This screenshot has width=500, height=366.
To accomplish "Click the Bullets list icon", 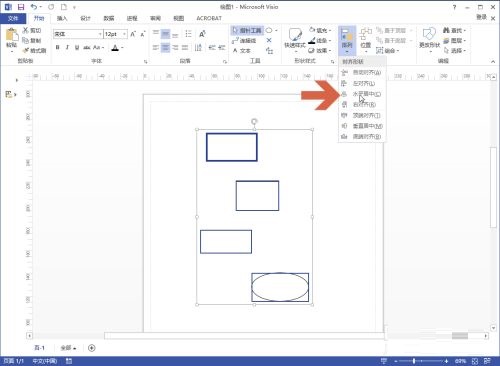I will tap(188, 34).
